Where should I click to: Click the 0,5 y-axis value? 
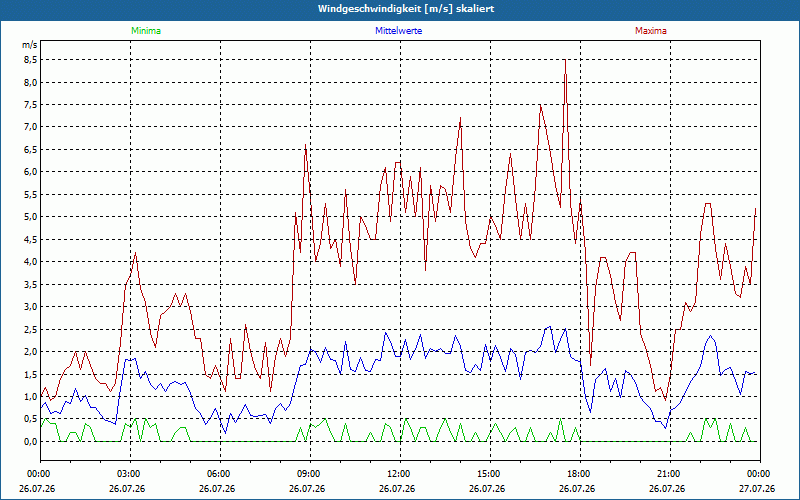(31, 419)
